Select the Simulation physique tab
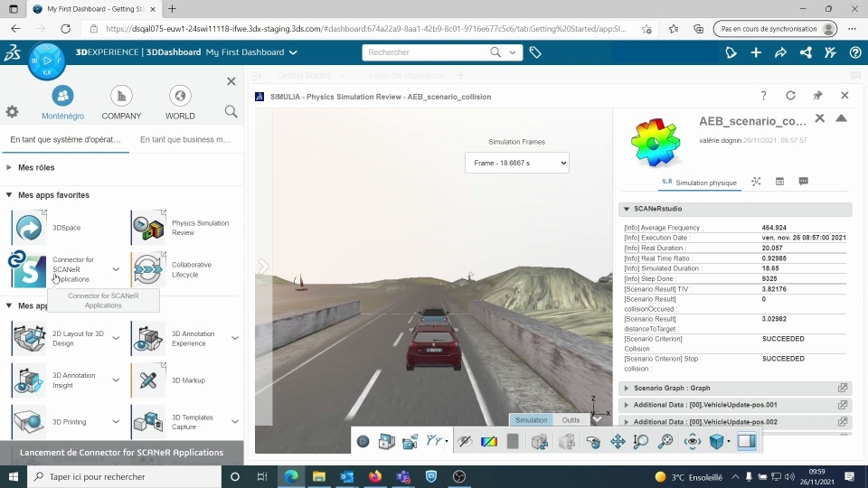 pyautogui.click(x=700, y=182)
